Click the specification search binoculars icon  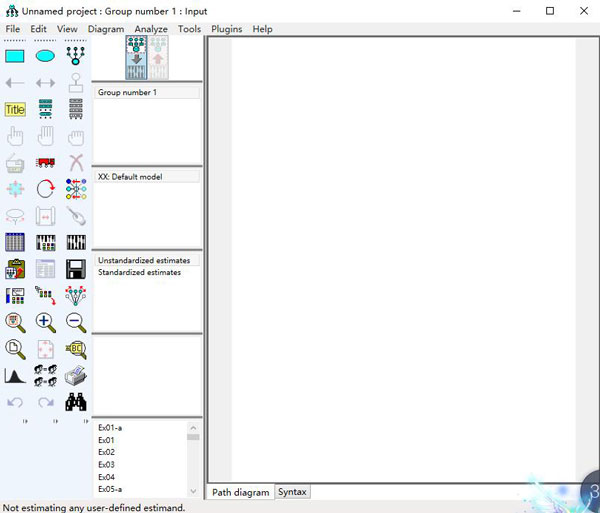click(x=76, y=402)
